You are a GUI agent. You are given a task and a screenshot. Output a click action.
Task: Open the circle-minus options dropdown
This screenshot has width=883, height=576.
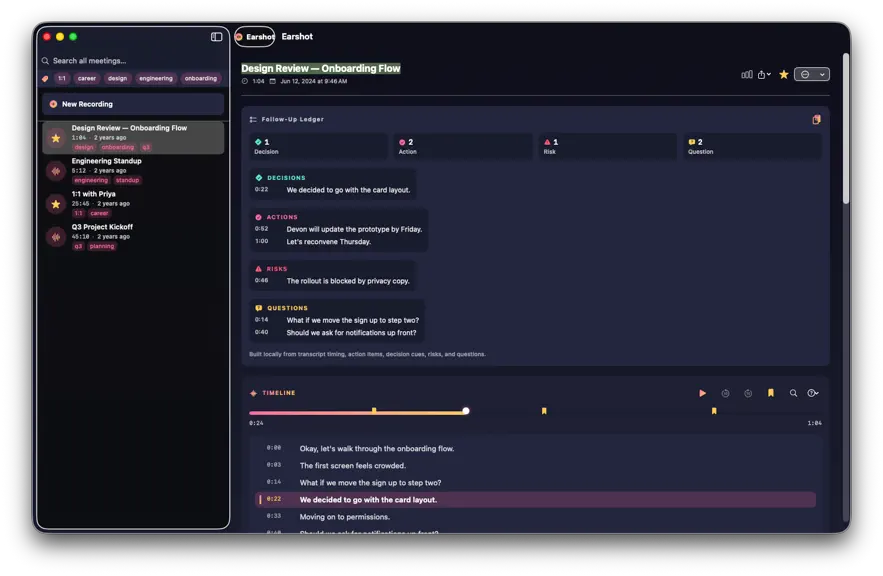click(x=811, y=74)
